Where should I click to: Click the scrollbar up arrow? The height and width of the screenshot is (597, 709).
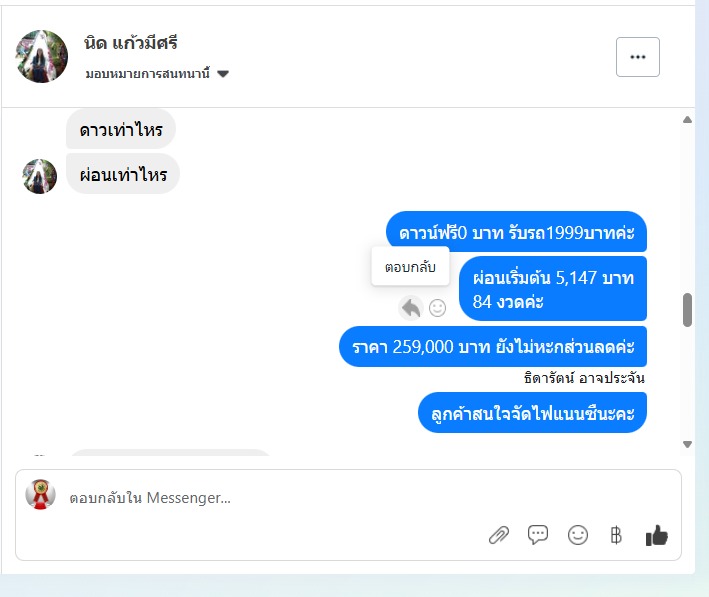[687, 119]
